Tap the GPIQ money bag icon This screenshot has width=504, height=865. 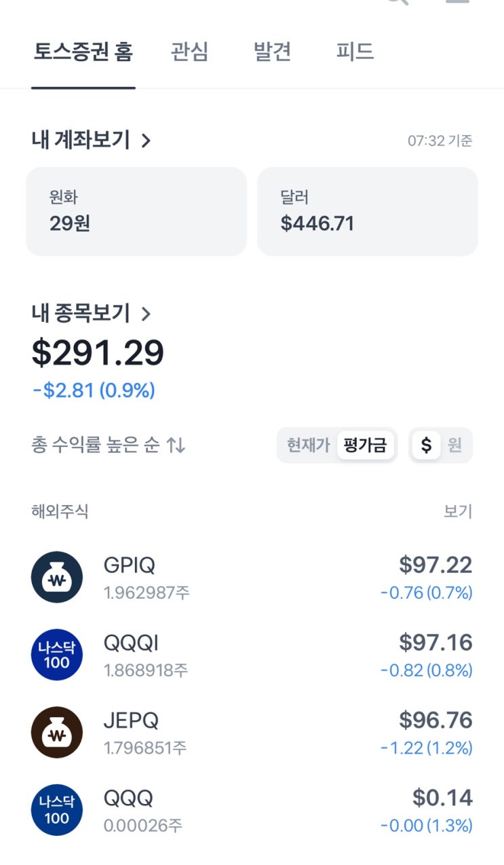point(57,577)
